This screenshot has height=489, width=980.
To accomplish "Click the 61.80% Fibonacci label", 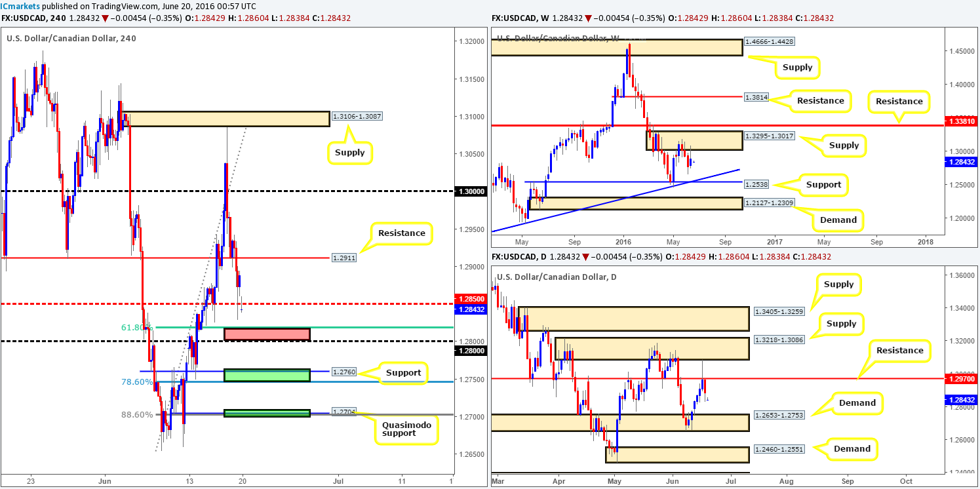I will click(x=137, y=327).
